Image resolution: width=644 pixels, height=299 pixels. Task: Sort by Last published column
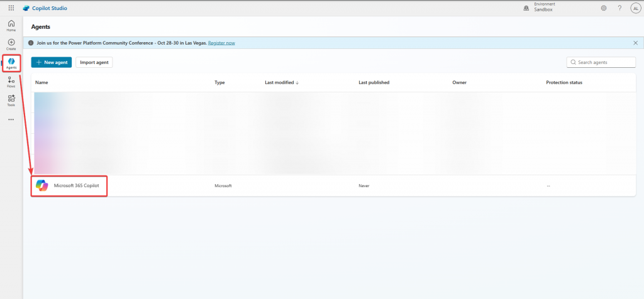(374, 82)
